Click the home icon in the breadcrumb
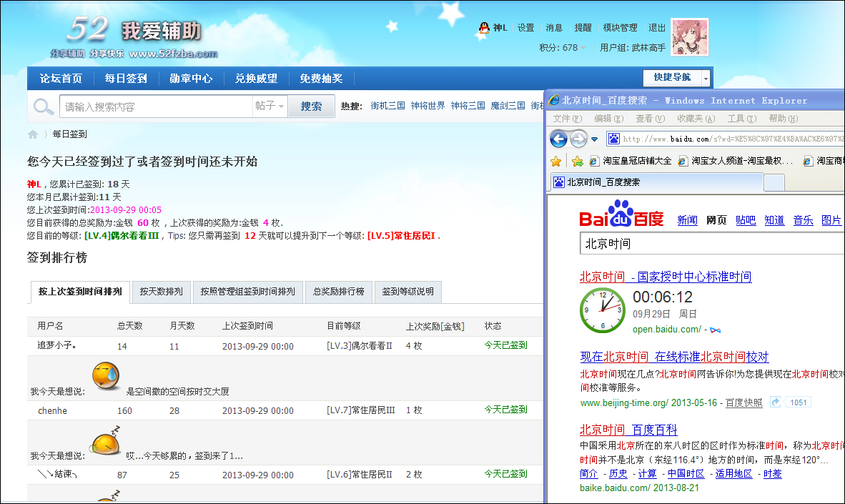 click(33, 134)
